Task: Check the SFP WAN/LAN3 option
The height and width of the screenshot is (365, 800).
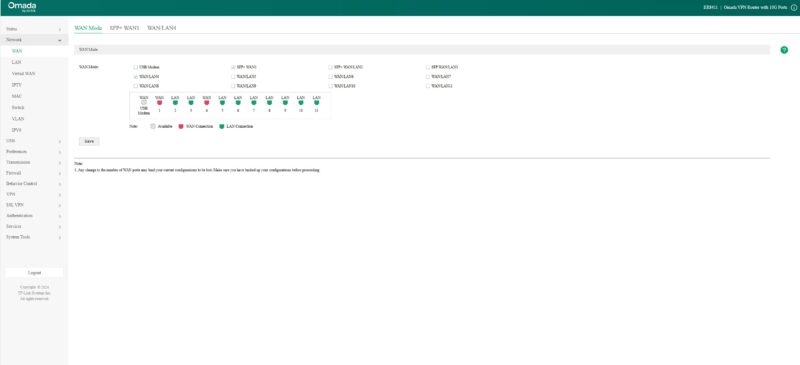Action: (x=428, y=67)
